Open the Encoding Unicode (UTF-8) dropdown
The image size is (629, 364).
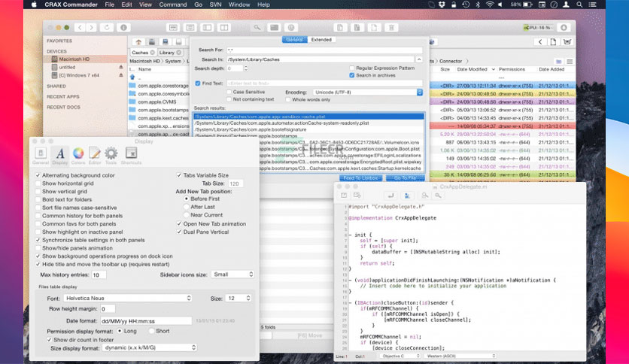[368, 93]
